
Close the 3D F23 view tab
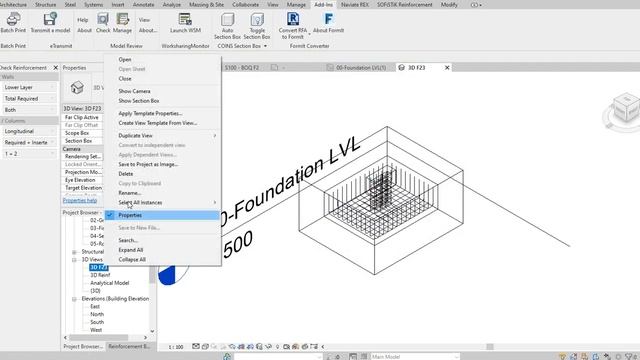[447, 67]
